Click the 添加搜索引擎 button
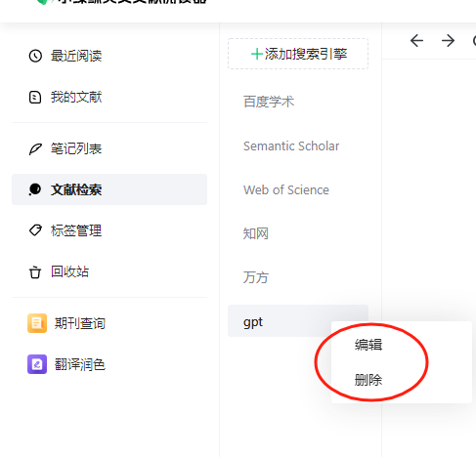476x457 pixels. 298,54
